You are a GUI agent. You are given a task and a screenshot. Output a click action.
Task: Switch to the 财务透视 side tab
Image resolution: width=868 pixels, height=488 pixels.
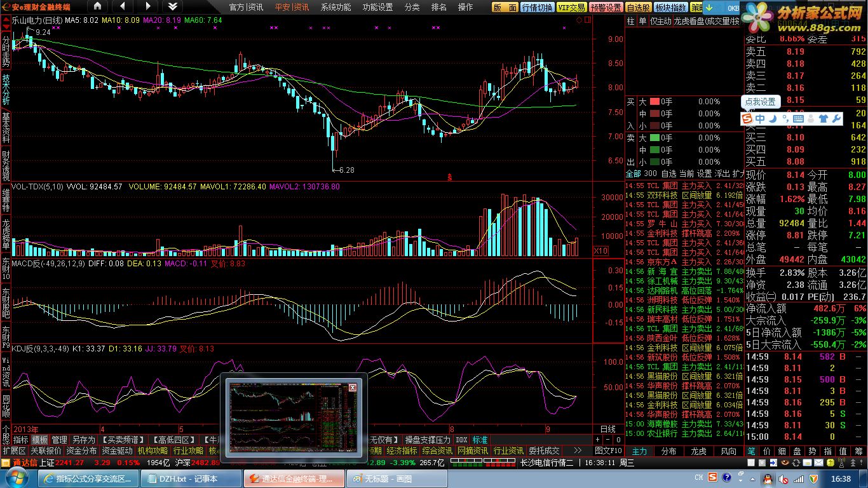[x=6, y=165]
